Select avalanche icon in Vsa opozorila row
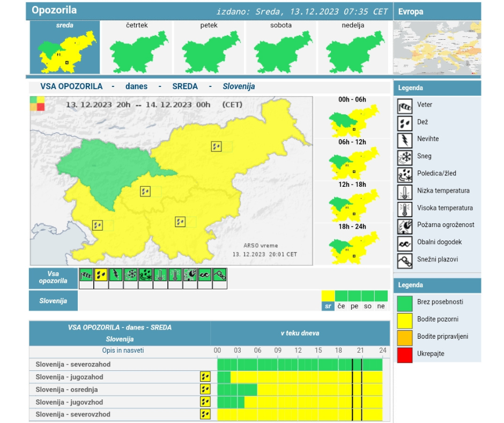Viewport: 504px width, 423px height. [x=220, y=275]
